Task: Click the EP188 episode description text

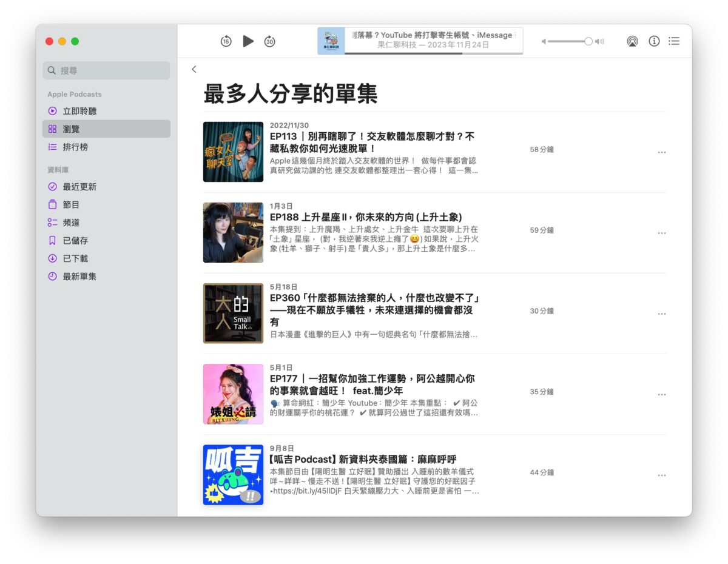Action: pos(374,239)
